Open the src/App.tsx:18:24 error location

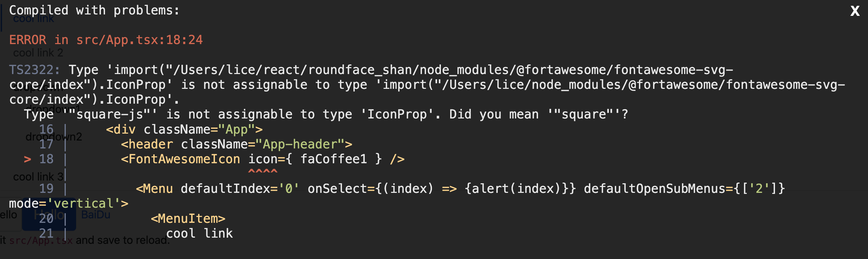point(139,40)
